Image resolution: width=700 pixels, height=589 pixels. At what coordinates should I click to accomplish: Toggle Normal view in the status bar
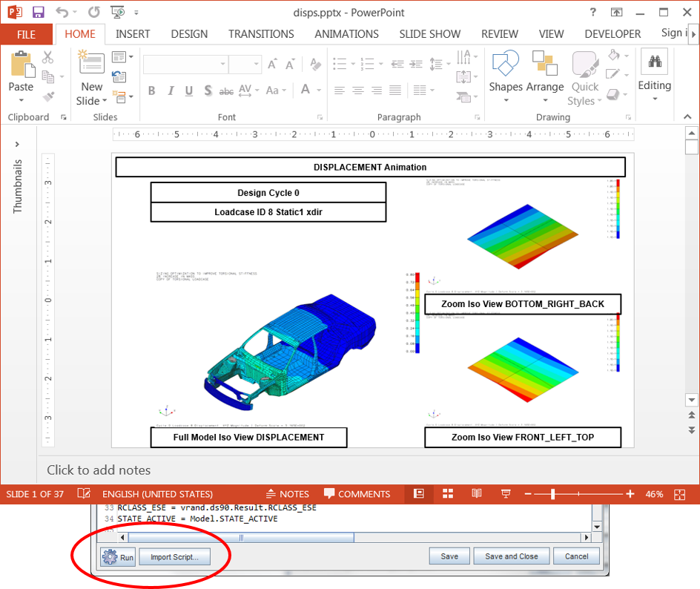pyautogui.click(x=419, y=494)
